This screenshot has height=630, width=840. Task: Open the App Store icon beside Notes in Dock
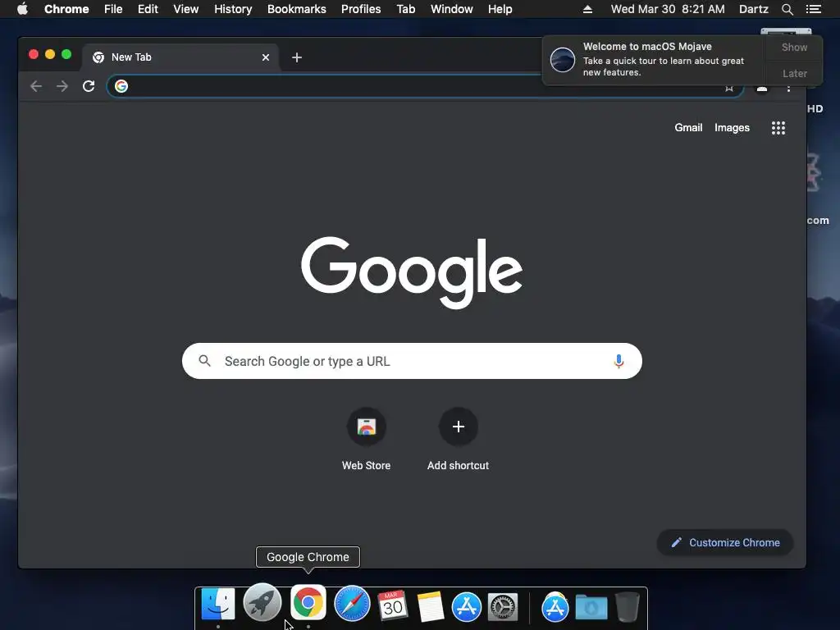pyautogui.click(x=467, y=607)
